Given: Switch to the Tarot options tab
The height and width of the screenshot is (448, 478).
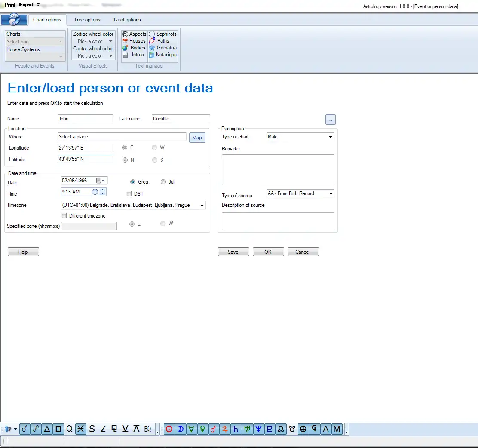Looking at the screenshot, I should (127, 20).
